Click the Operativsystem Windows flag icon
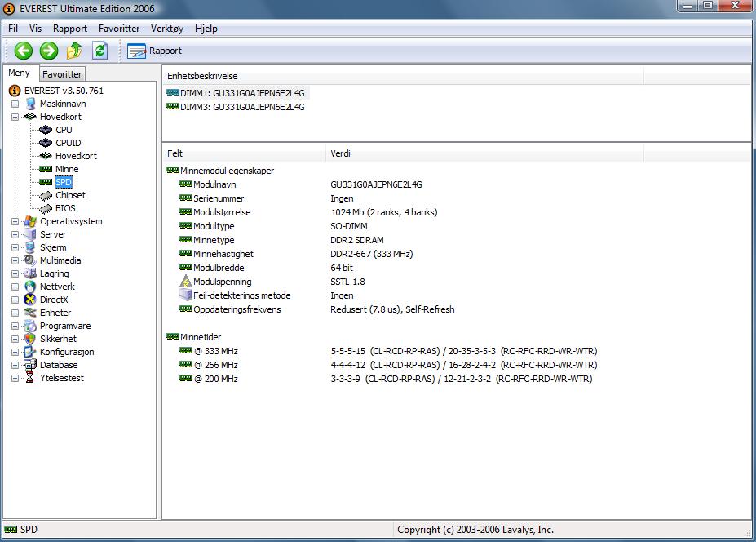This screenshot has width=756, height=542. pyautogui.click(x=30, y=221)
